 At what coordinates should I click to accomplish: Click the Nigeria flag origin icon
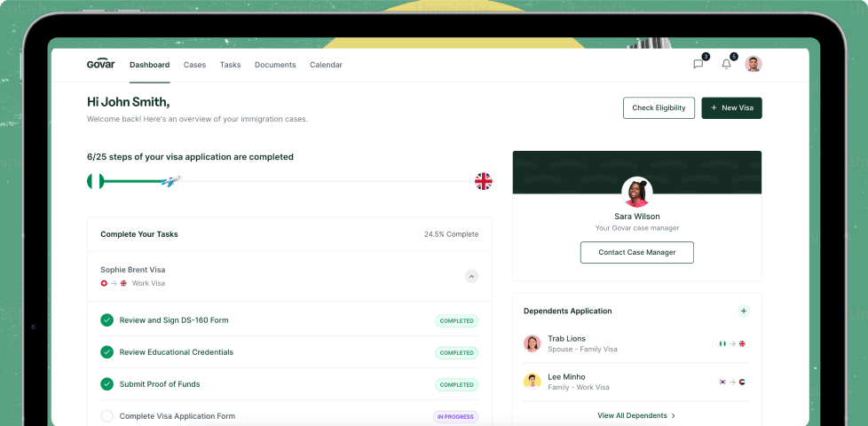tap(95, 181)
